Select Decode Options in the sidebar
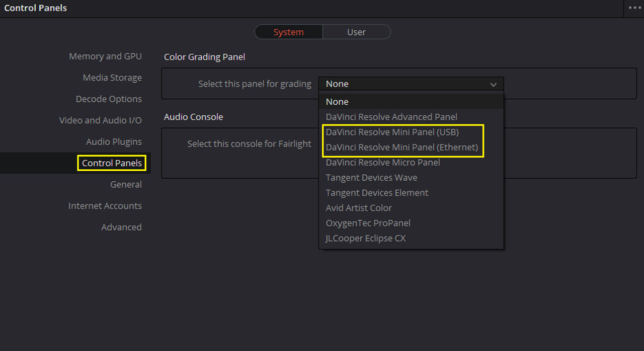 pyautogui.click(x=109, y=99)
